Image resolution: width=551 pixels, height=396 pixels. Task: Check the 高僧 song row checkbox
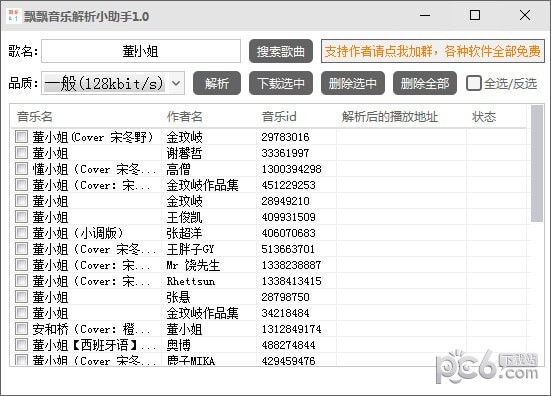(x=21, y=169)
